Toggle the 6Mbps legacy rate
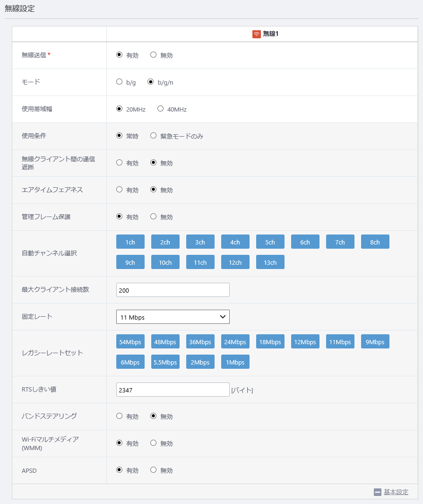The width and height of the screenshot is (423, 504). [x=130, y=362]
